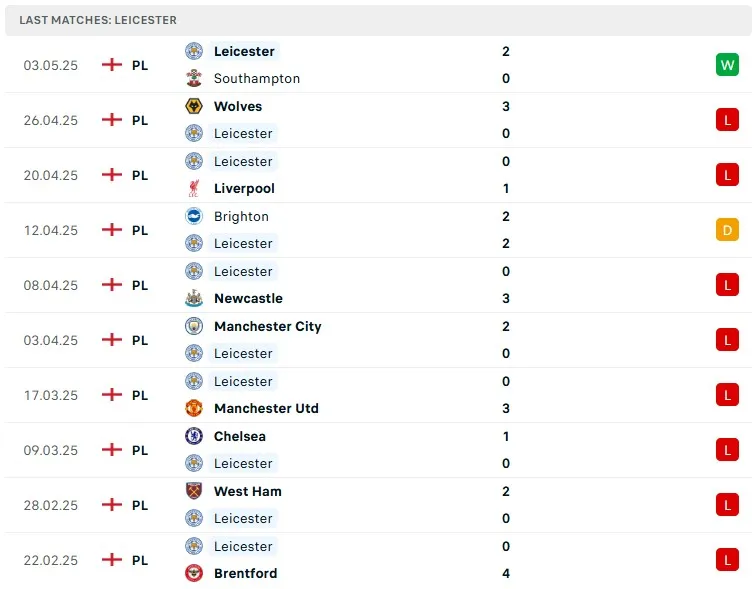Click the Southampton club crest icon
Screen dimensions: 754x589
pos(194,79)
